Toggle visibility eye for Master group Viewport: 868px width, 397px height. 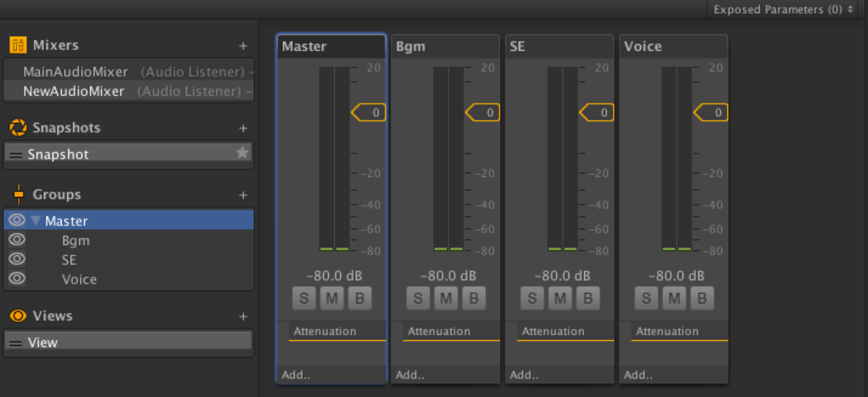pos(17,221)
